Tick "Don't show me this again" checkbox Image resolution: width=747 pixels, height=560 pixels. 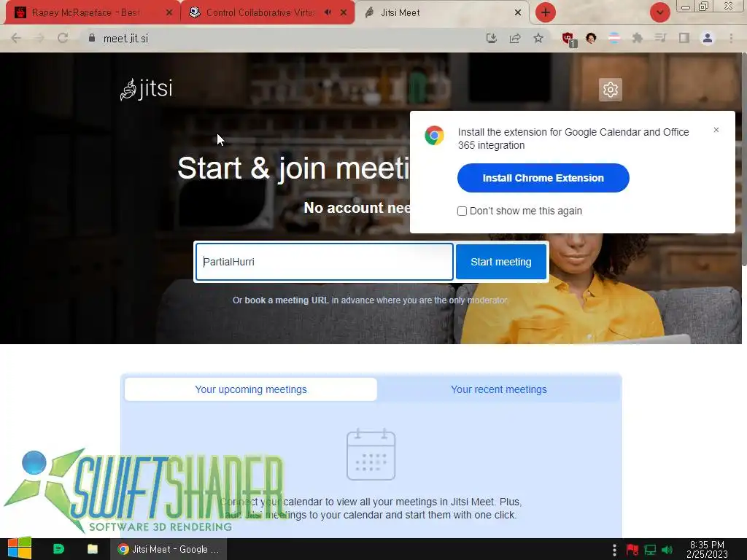pos(462,211)
